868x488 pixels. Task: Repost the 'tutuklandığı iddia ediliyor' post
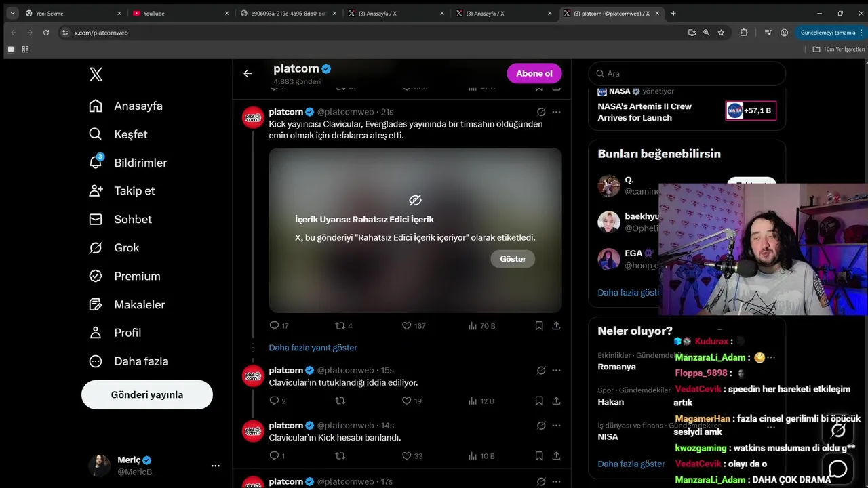click(x=340, y=401)
